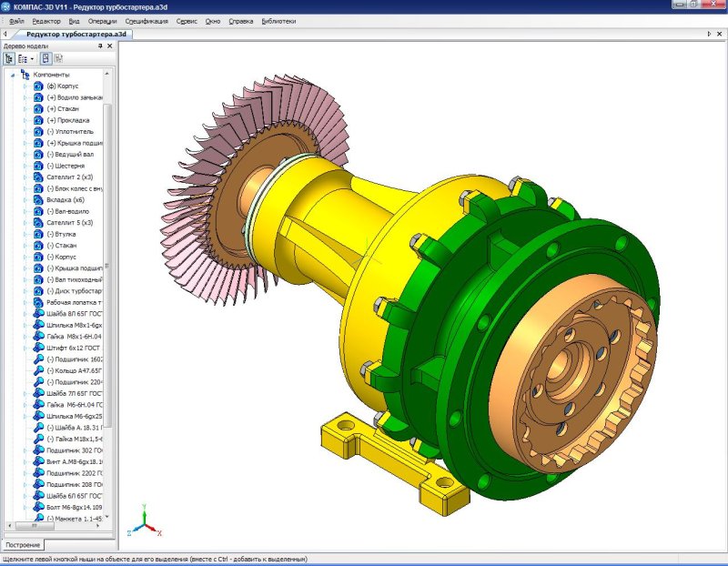Select the Гайка M8x1-6H.04 tree row

67,336
